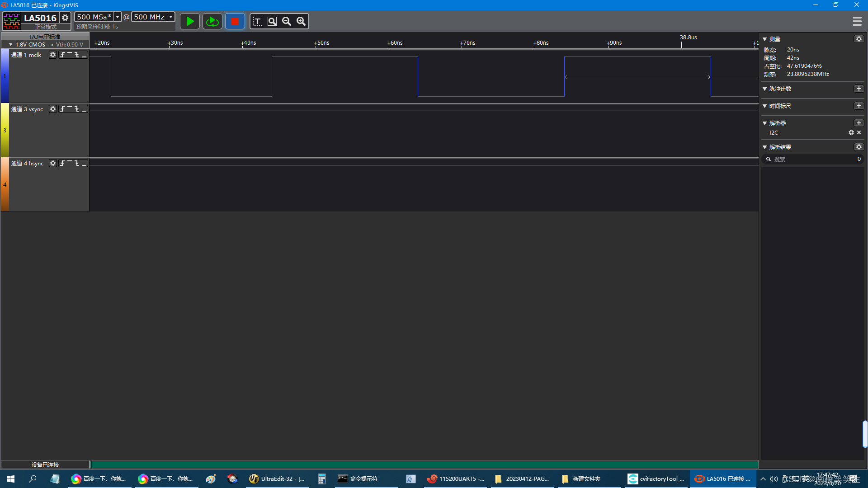868x488 pixels.
Task: Set rising edge trigger on mclk channel
Action: point(62,55)
